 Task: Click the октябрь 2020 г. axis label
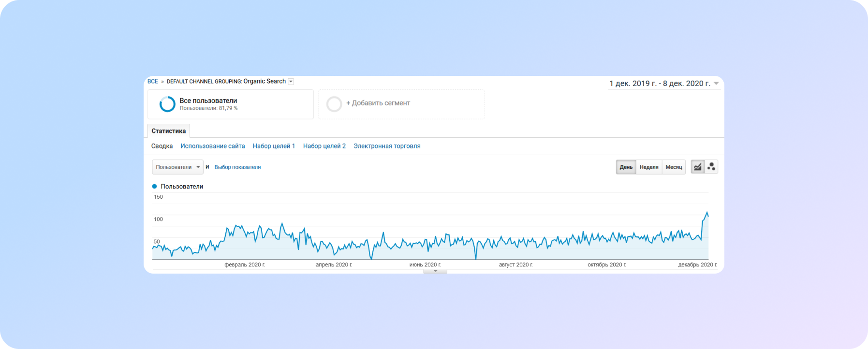tap(606, 265)
